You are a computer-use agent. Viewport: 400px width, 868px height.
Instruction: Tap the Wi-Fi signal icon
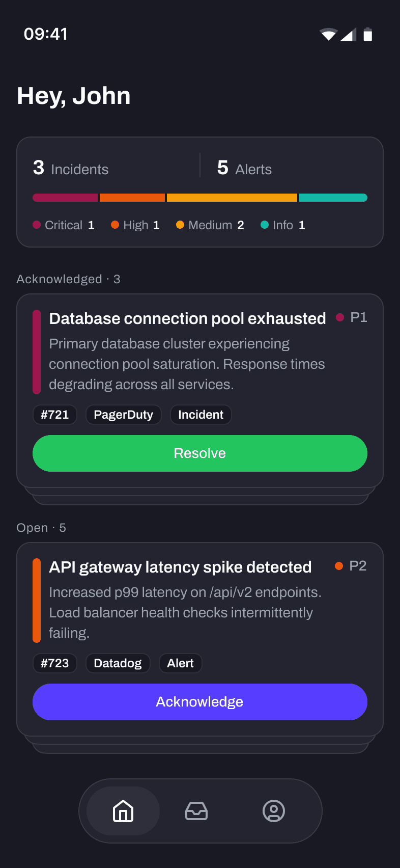328,35
